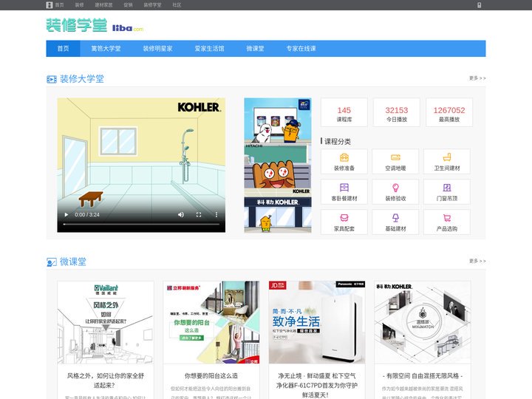Screen dimensions: 532x399
Task: Click the video time display 0:00 / 3:24
Action: [x=87, y=215]
